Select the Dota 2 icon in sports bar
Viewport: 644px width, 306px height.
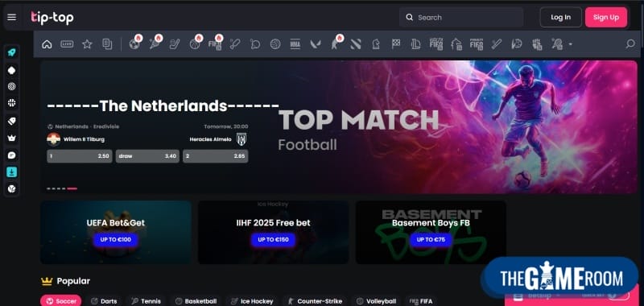tap(356, 44)
